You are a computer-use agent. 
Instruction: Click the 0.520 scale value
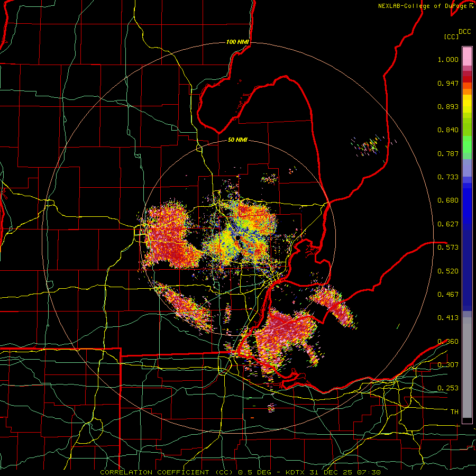pyautogui.click(x=448, y=271)
